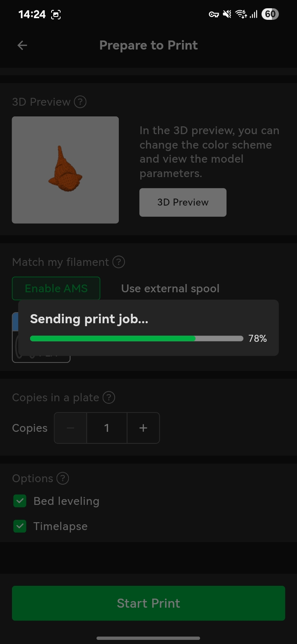
Task: Switch to Use external spool
Action: point(170,288)
